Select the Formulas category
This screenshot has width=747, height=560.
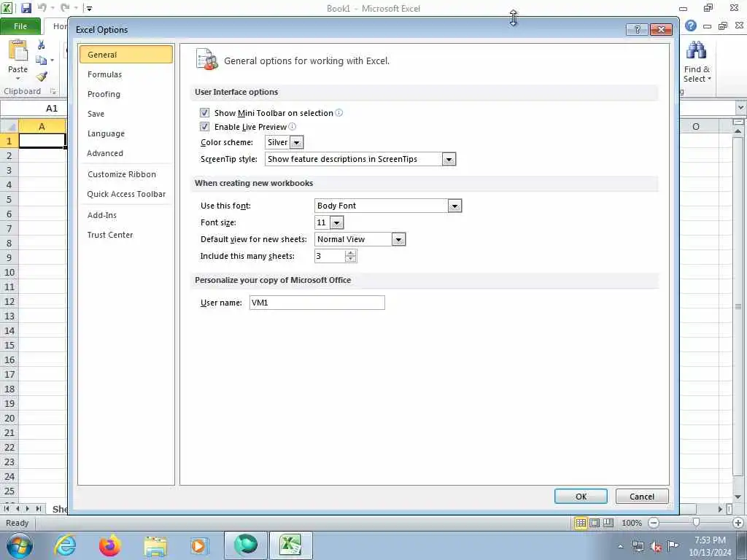click(x=125, y=74)
